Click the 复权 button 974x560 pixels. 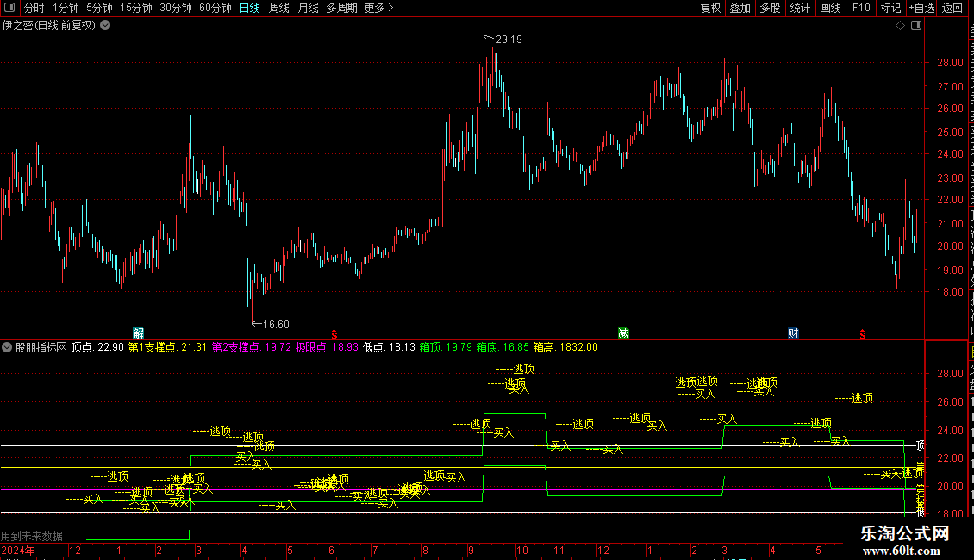(x=710, y=8)
